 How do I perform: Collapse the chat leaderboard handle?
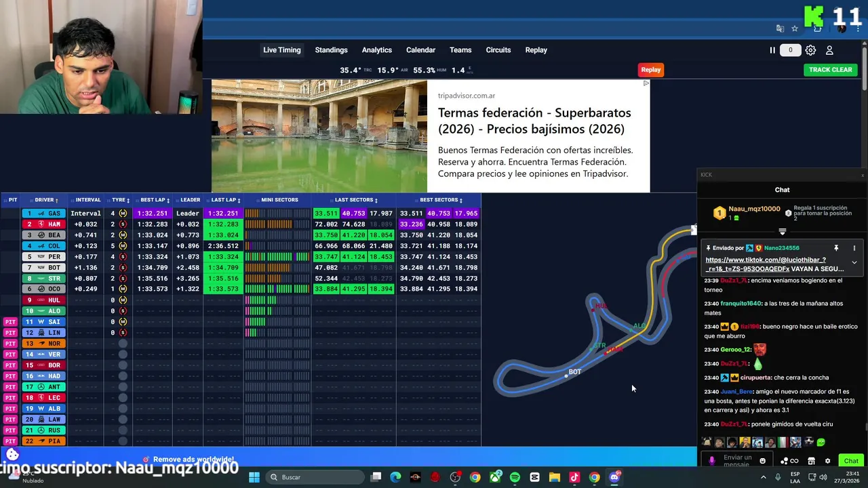(x=783, y=232)
